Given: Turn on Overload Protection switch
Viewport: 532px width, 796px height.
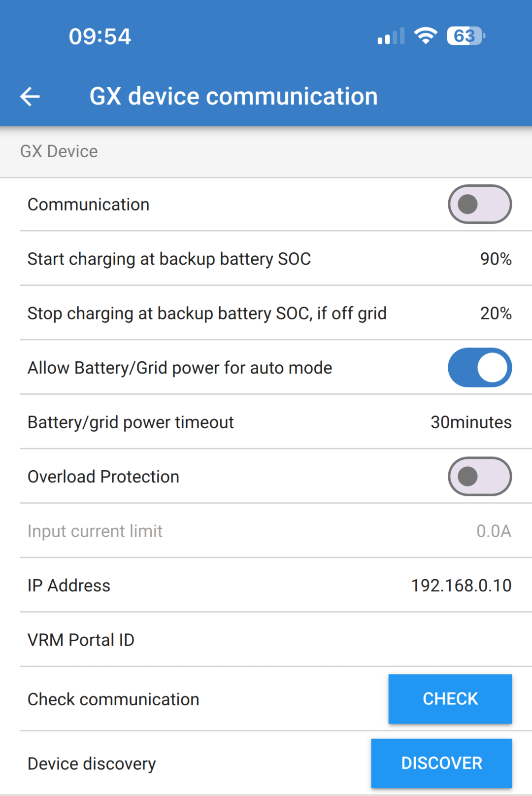Looking at the screenshot, I should tap(479, 477).
